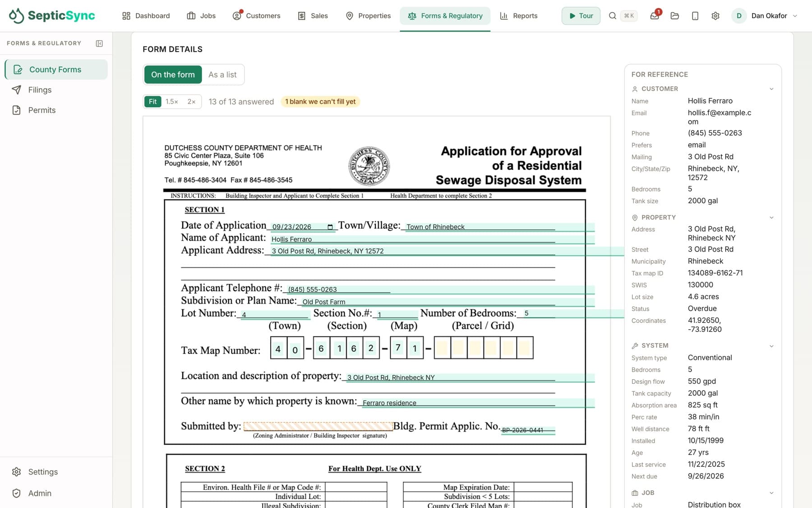This screenshot has width=812, height=508.
Task: Open the Sales tab
Action: pos(313,16)
